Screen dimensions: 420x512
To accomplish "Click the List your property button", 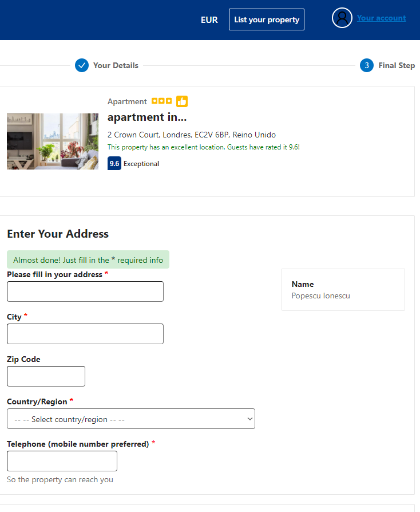I will point(267,19).
